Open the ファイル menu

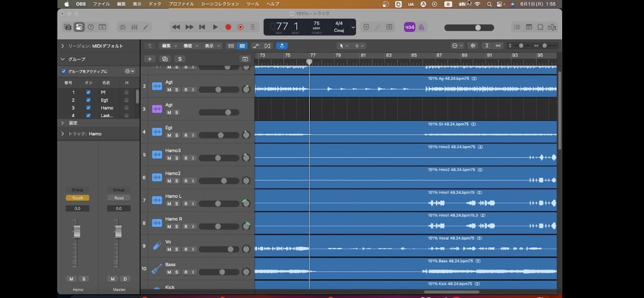[x=101, y=4]
